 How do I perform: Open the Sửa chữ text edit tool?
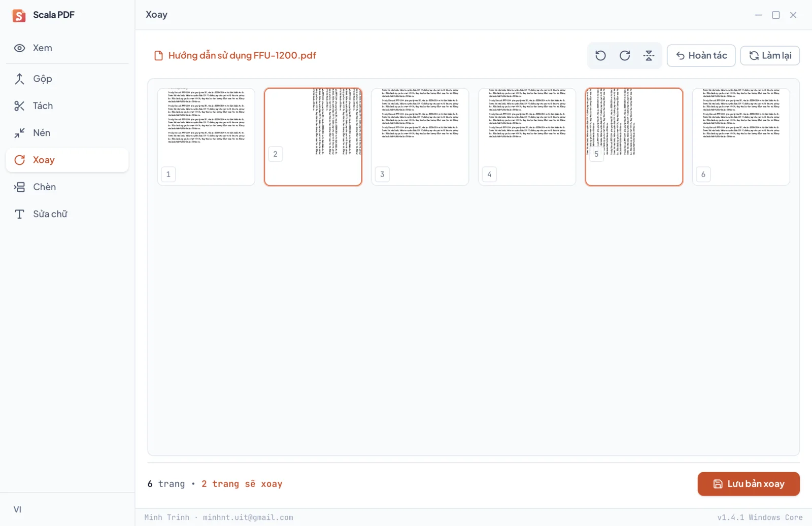tap(67, 214)
